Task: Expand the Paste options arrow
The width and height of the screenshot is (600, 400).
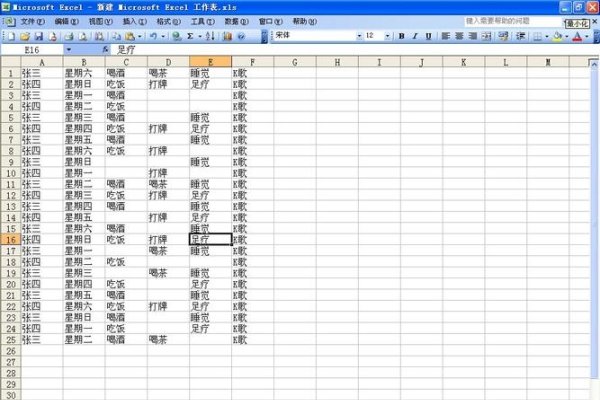Action: (140, 36)
